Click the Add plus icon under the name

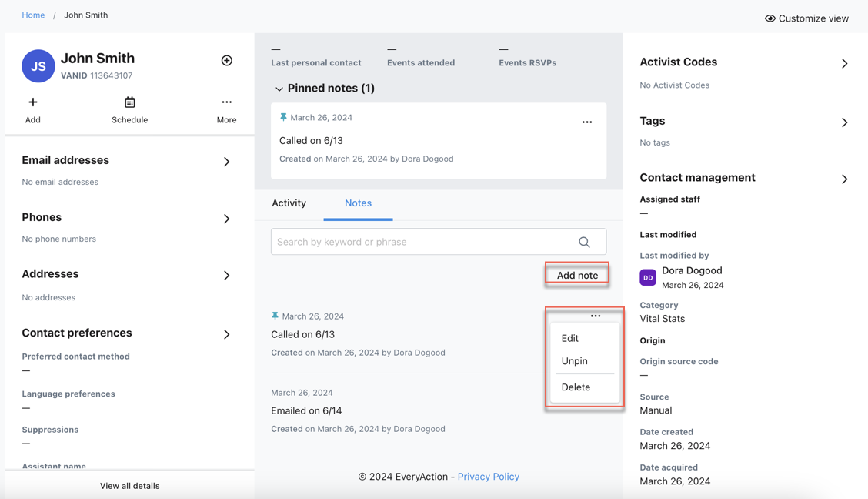pyautogui.click(x=32, y=102)
